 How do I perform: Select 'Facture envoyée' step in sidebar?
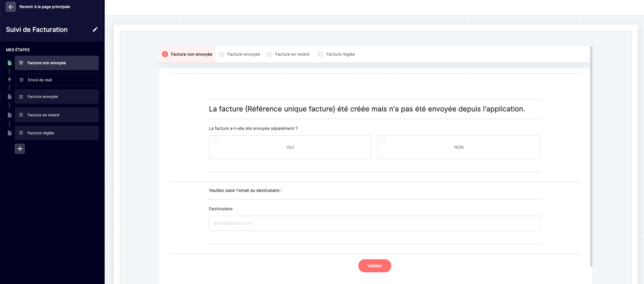pos(57,97)
